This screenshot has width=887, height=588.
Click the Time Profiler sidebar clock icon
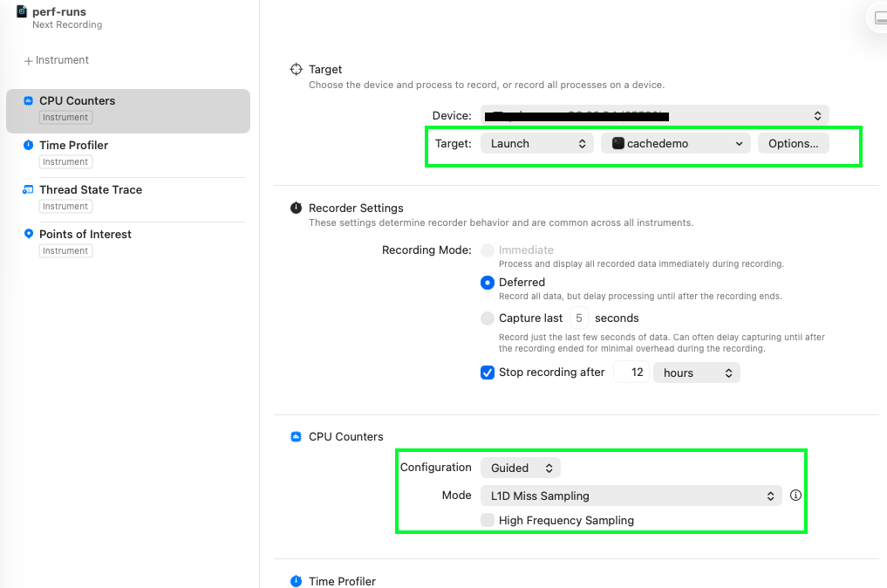[28, 145]
